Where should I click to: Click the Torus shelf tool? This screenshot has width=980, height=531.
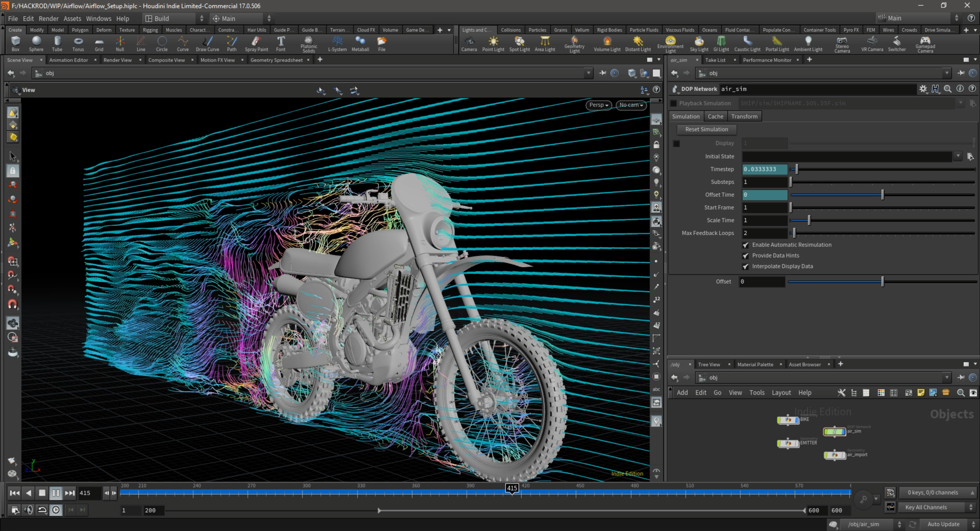(78, 43)
